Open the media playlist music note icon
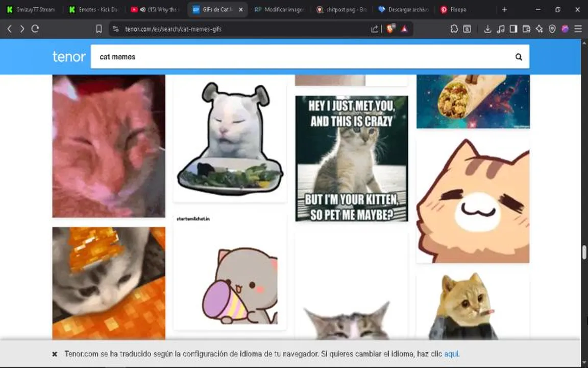The width and height of the screenshot is (588, 368). pyautogui.click(x=501, y=29)
